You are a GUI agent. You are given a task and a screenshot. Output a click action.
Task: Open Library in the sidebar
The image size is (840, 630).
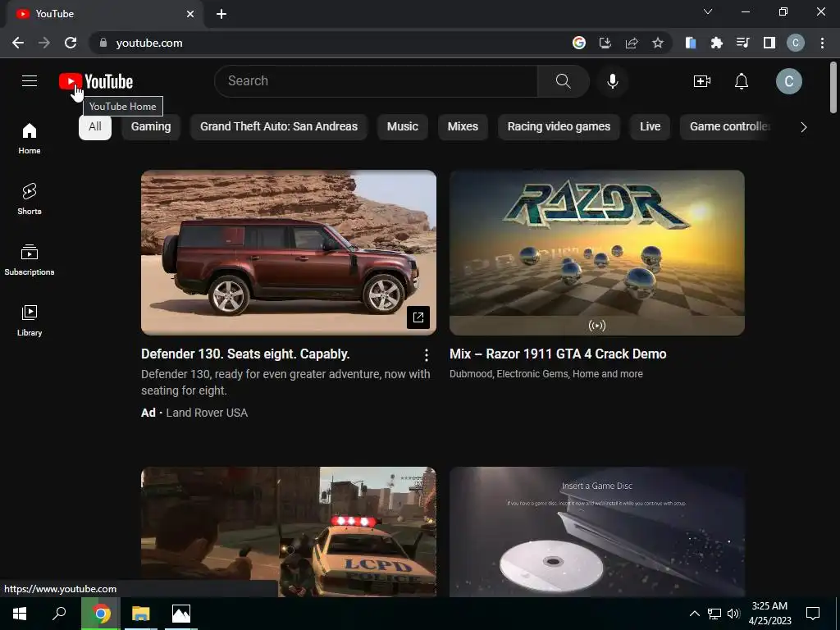[x=30, y=321]
